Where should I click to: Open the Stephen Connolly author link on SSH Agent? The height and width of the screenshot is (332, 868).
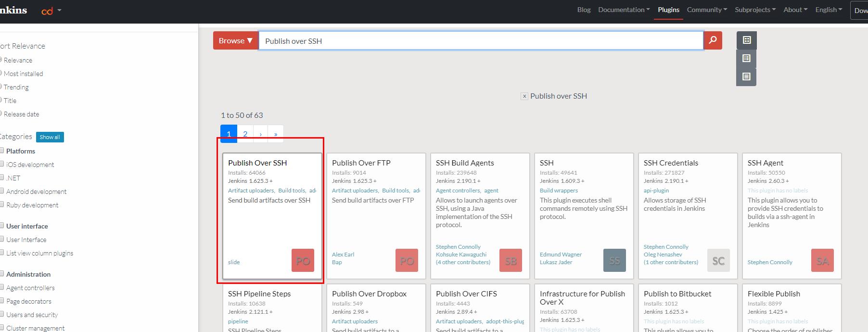[x=770, y=262]
